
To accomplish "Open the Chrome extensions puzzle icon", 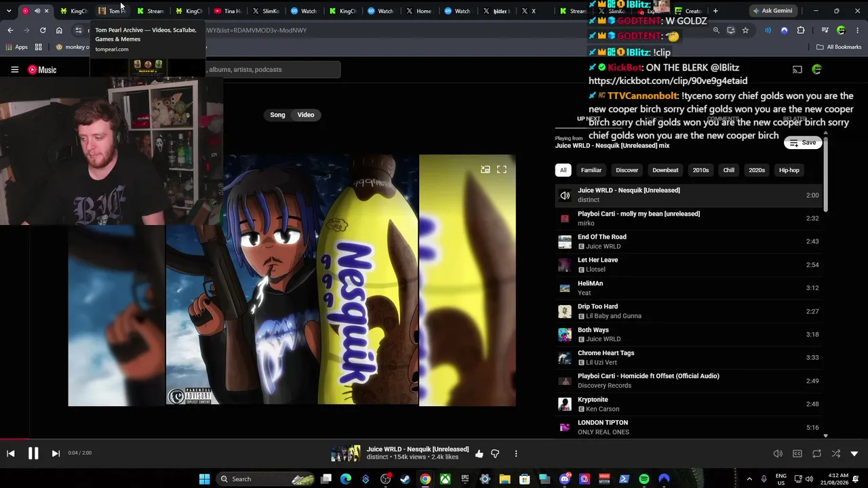I will (x=801, y=30).
